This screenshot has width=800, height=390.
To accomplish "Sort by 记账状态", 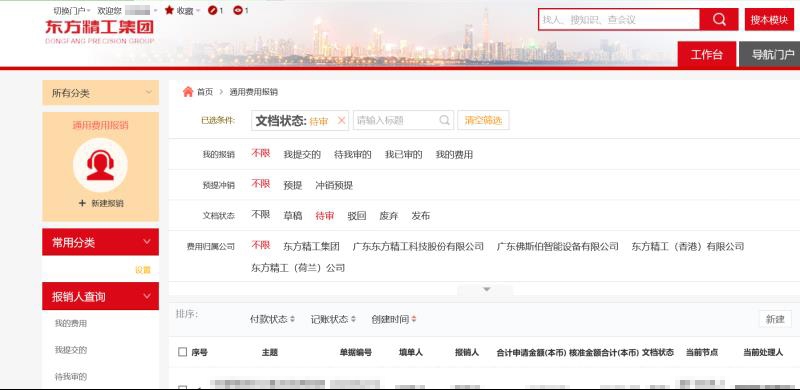I will pos(333,319).
